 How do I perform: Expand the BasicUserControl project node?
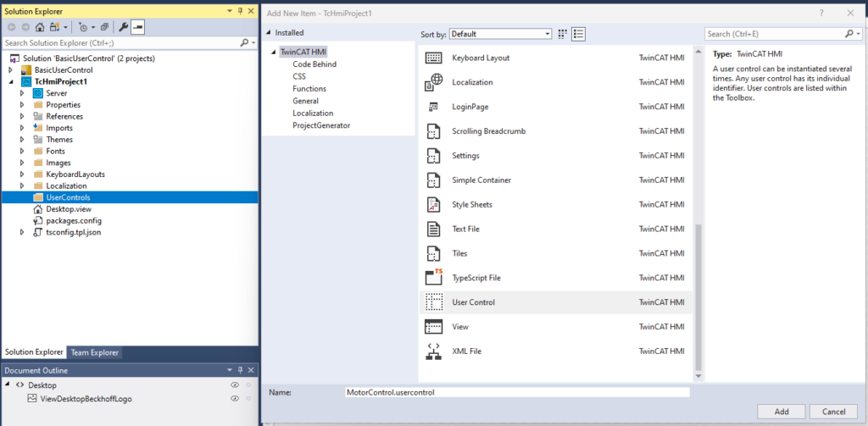tap(10, 70)
